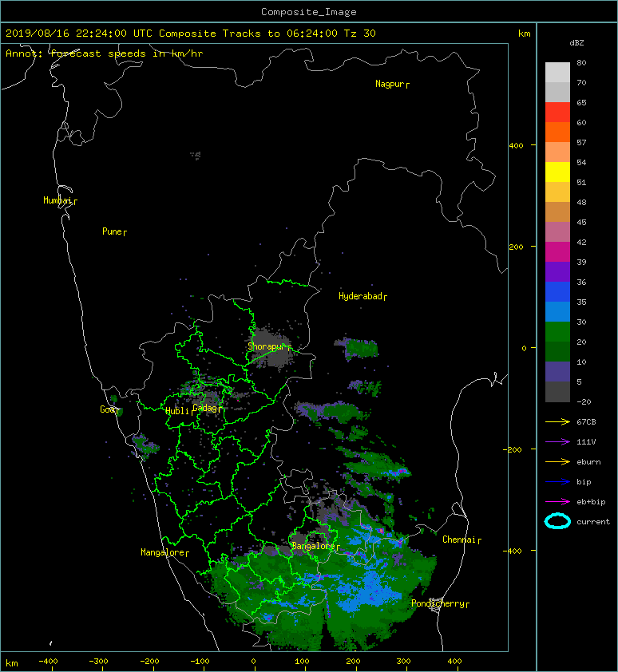Viewport: 618px width, 672px height.
Task: Select the Gadag city label
Action: pyautogui.click(x=208, y=408)
